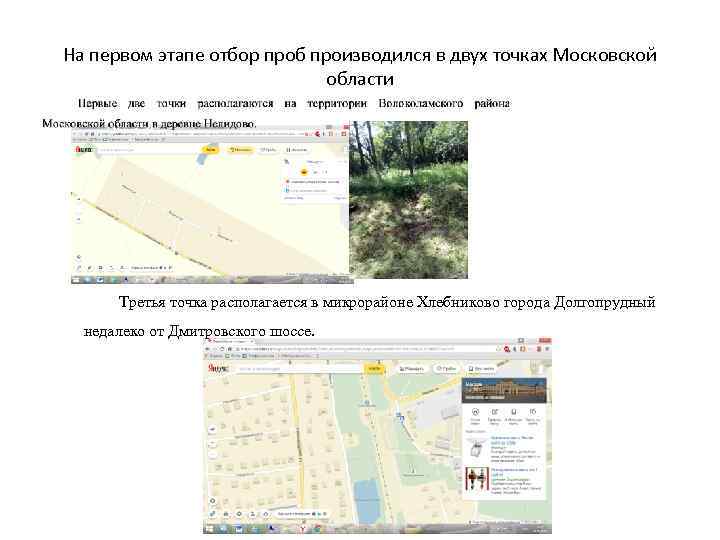Click the ruler tool at lower map's bottom-left
Image resolution: width=720 pixels, height=540 pixels.
click(213, 514)
